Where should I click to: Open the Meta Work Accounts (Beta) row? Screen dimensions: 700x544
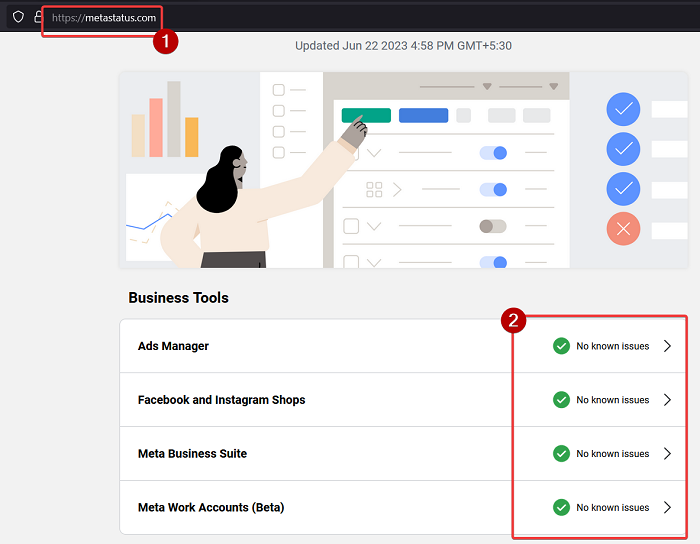[x=403, y=507]
